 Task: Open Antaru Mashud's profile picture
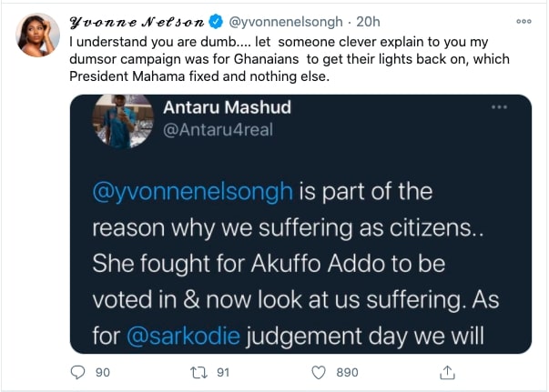(x=123, y=121)
